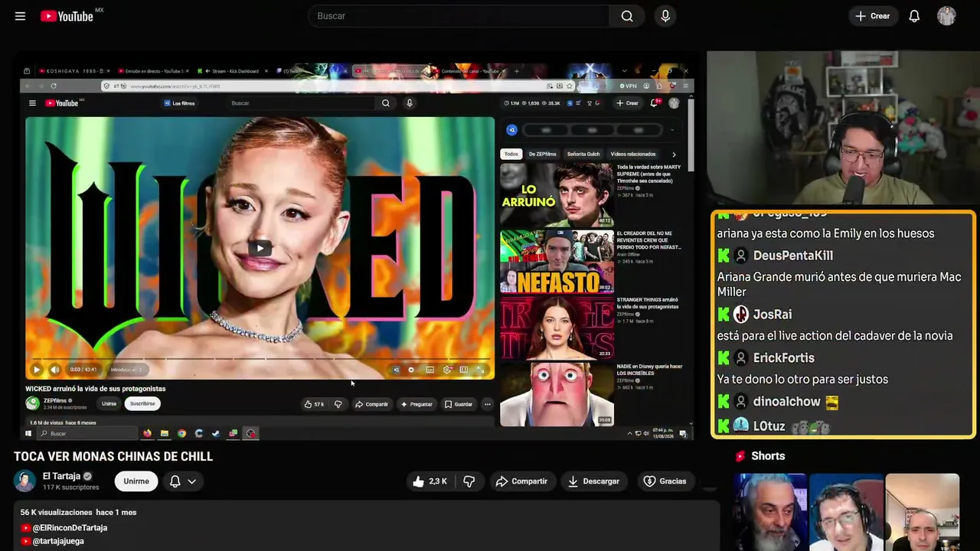In the streamed page, click the 57 k like button
980x551 pixels.
(315, 404)
